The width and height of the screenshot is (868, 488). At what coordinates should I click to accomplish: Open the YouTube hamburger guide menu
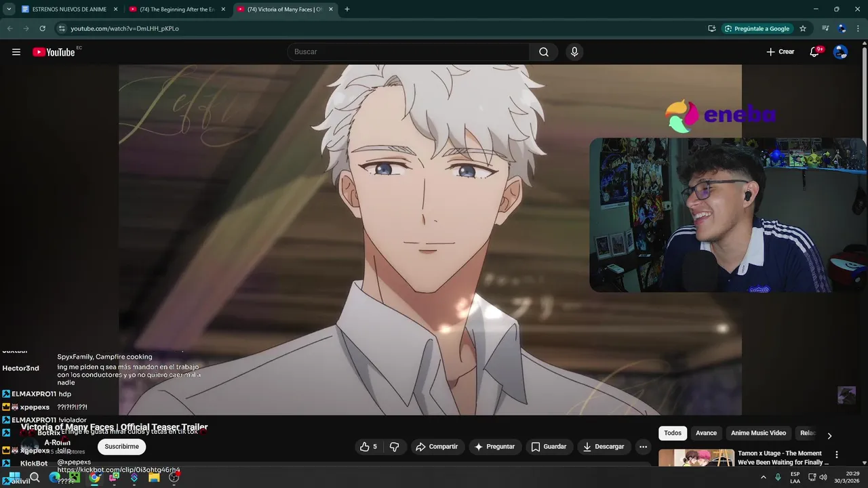coord(16,52)
